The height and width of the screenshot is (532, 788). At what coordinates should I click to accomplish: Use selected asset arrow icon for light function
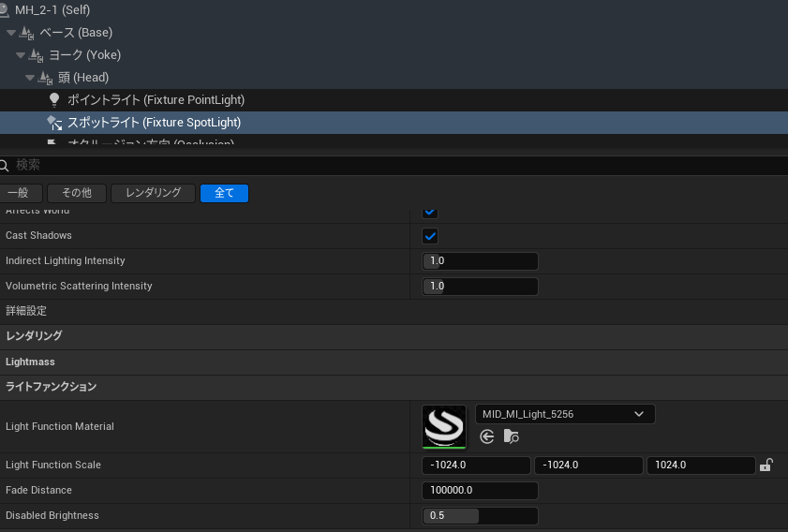click(x=486, y=436)
